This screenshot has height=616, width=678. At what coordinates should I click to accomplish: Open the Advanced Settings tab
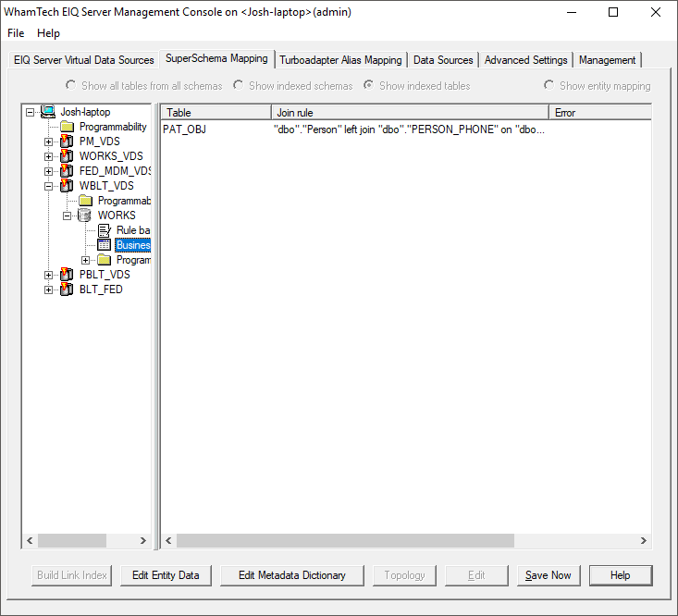pyautogui.click(x=525, y=60)
